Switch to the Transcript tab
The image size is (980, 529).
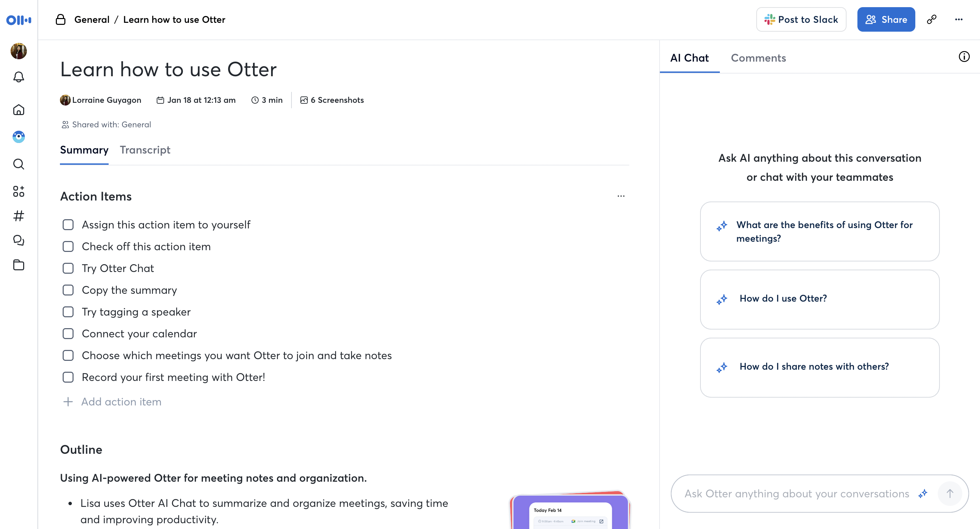point(145,150)
